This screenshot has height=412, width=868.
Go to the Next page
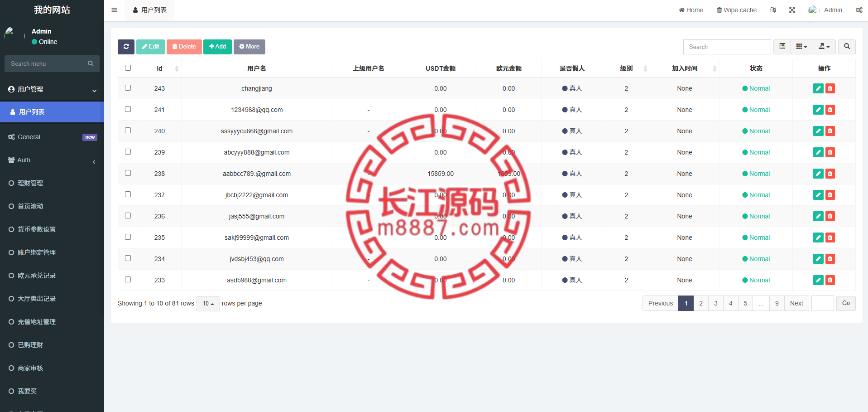tap(796, 303)
